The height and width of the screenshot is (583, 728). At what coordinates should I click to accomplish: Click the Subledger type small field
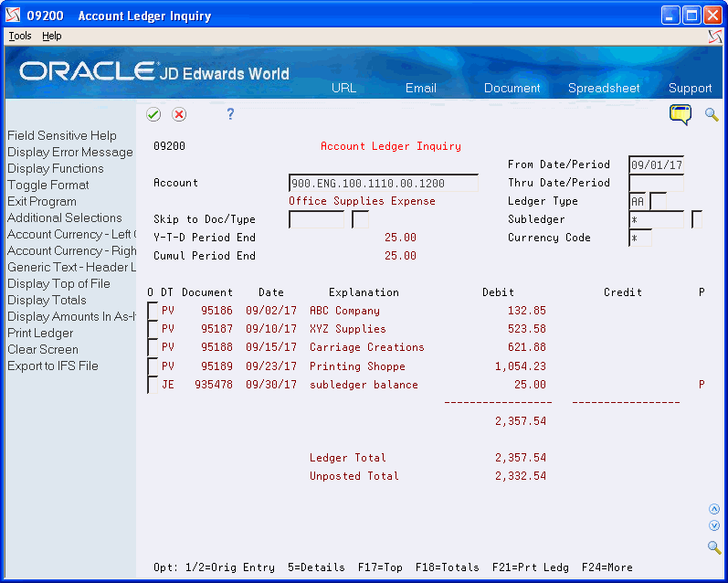pyautogui.click(x=696, y=219)
